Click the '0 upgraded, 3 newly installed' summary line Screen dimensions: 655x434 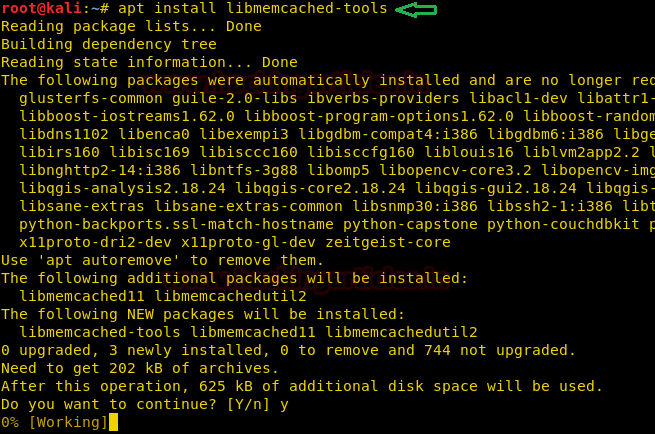pyautogui.click(x=288, y=350)
